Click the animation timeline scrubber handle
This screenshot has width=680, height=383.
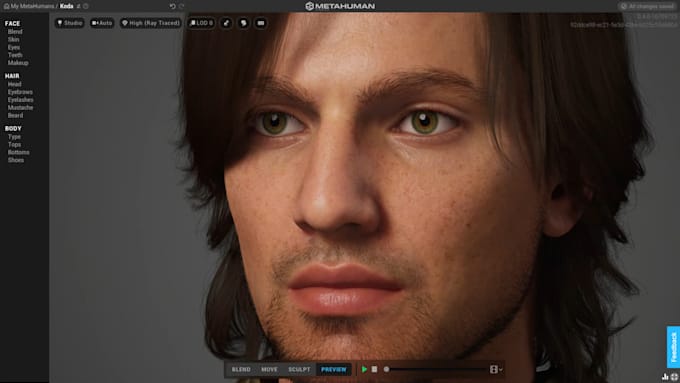pyautogui.click(x=386, y=370)
